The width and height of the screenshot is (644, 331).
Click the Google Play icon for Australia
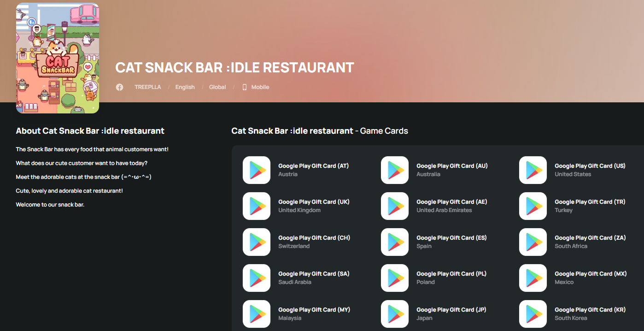click(x=395, y=170)
